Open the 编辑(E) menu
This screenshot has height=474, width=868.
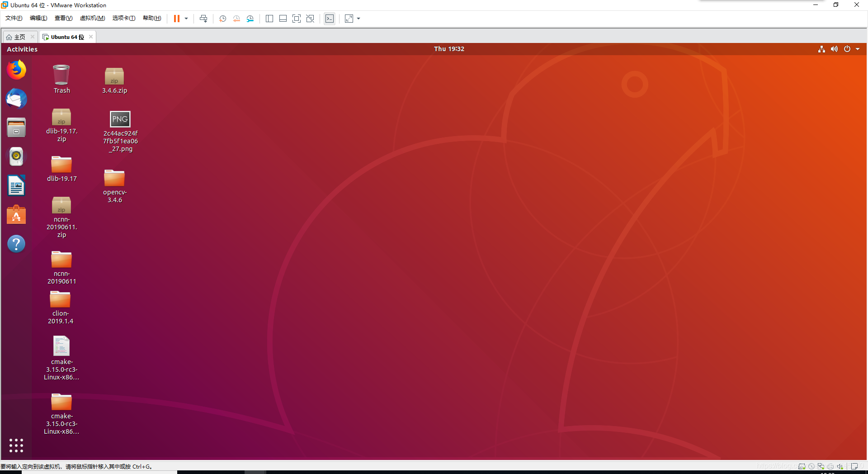click(x=38, y=18)
